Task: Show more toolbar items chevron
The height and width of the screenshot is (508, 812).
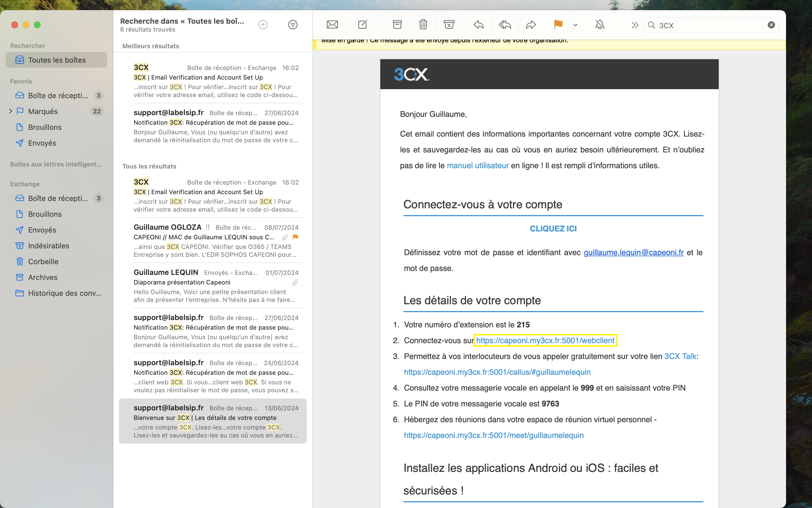Action: point(634,25)
